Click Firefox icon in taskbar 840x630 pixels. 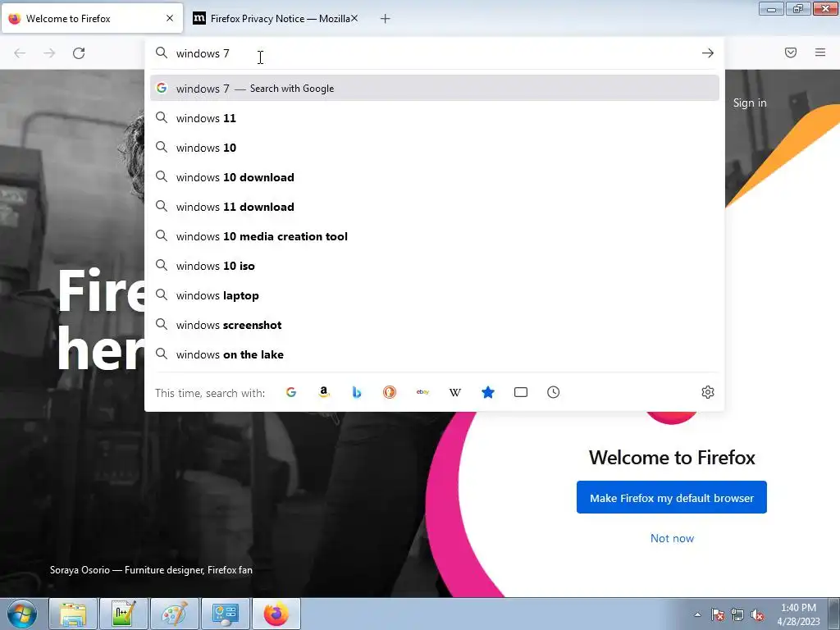(x=276, y=614)
